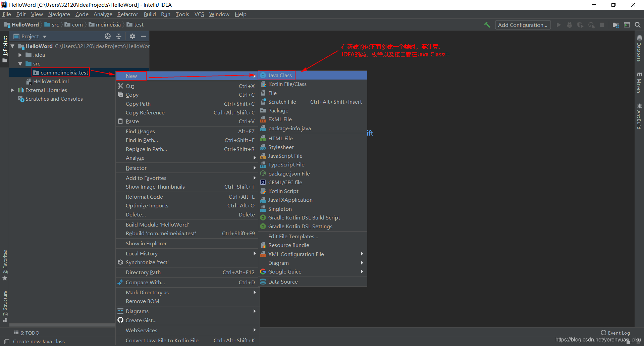Open the File menu
Image resolution: width=644 pixels, height=346 pixels.
tap(7, 14)
